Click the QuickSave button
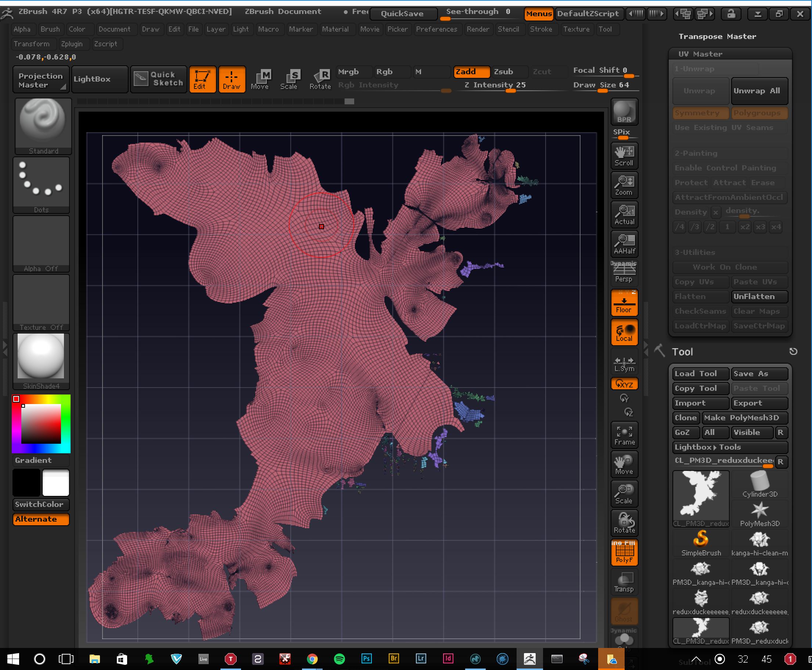Screen dimensions: 812x670 click(x=403, y=14)
